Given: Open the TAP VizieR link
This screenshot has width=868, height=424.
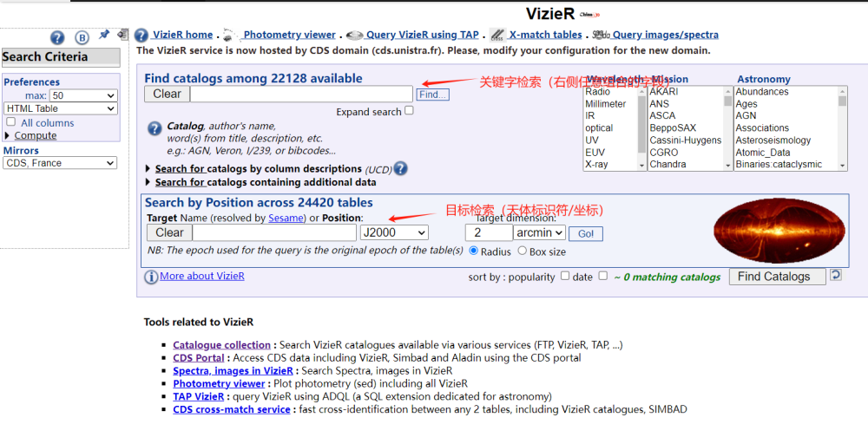Looking at the screenshot, I should [x=198, y=396].
